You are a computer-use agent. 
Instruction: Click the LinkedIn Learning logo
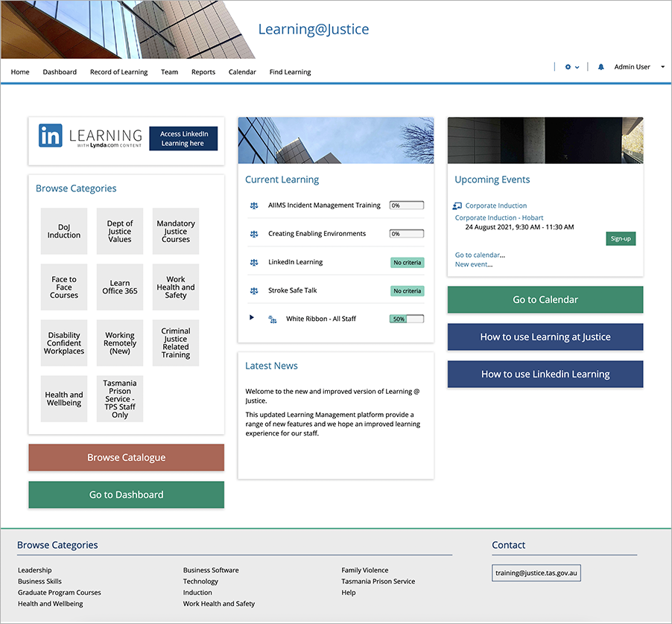[x=90, y=136]
